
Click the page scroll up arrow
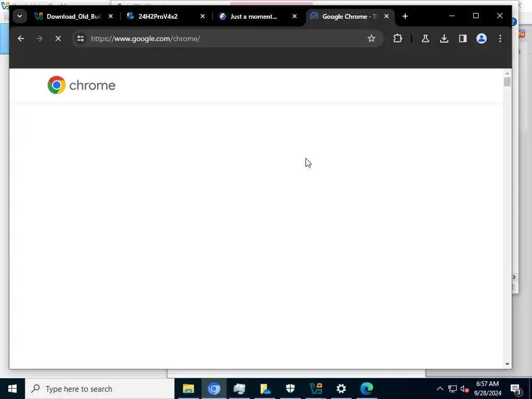[507, 73]
